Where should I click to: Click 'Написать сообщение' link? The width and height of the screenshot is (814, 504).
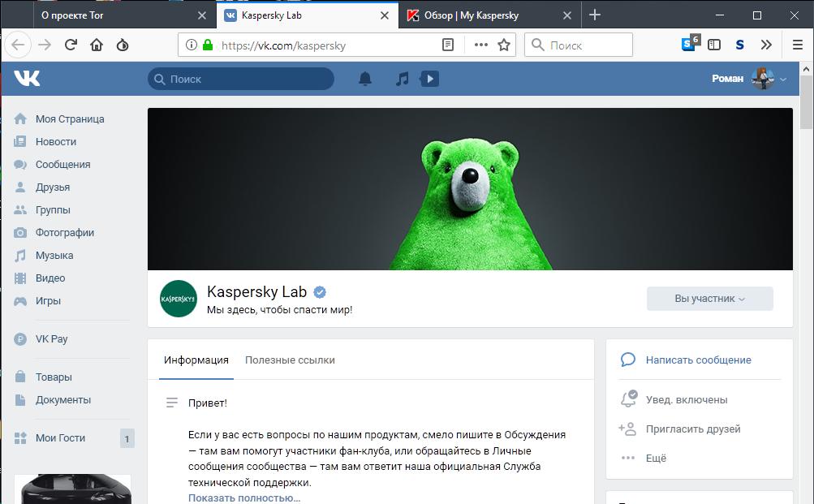[698, 360]
